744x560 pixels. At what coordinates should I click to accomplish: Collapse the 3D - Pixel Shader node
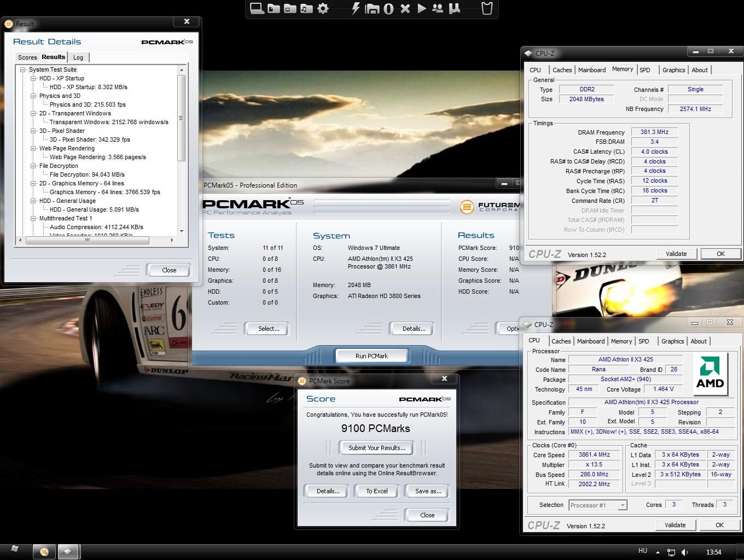[x=33, y=131]
